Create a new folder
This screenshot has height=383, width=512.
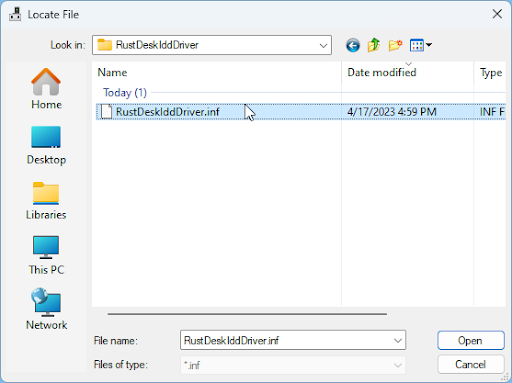tap(395, 45)
